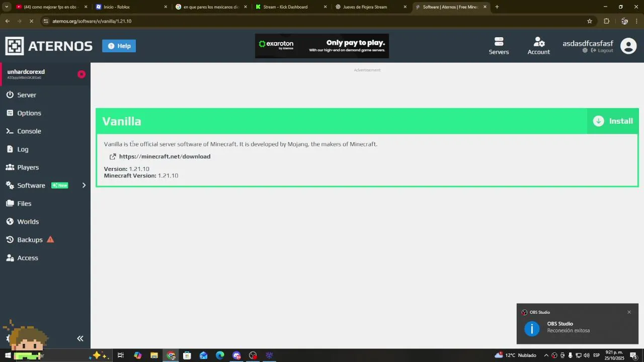Switch to the YouTube fps en obs tab

point(50,7)
